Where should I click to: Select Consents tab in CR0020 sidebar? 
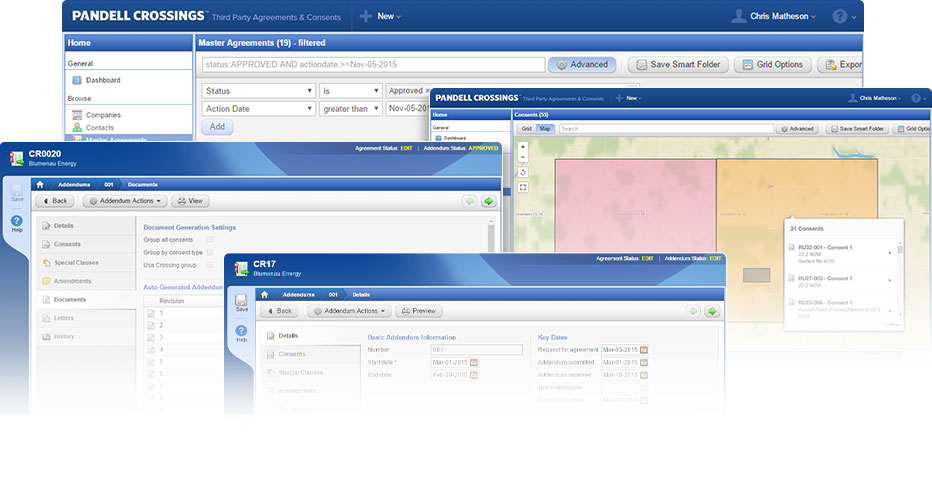(86, 244)
